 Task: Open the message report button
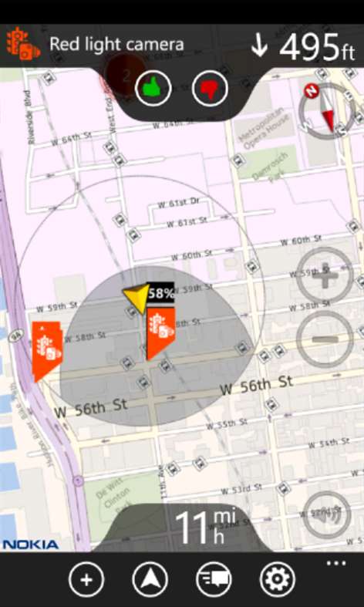click(214, 579)
